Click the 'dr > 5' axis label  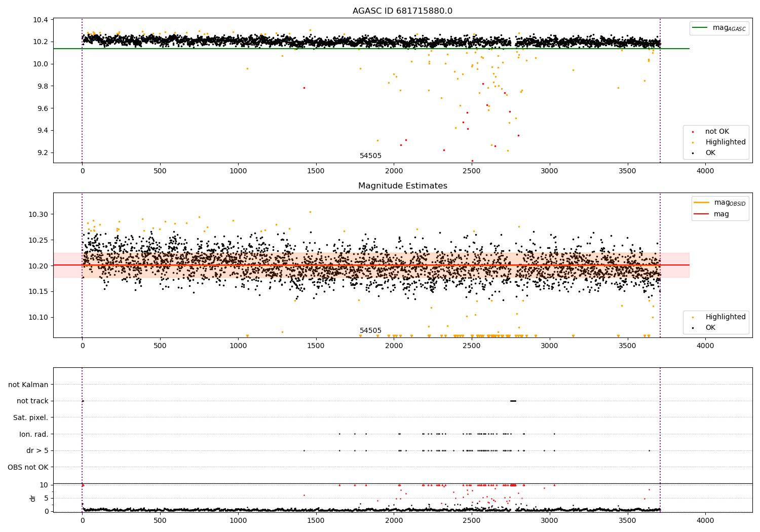pyautogui.click(x=37, y=450)
